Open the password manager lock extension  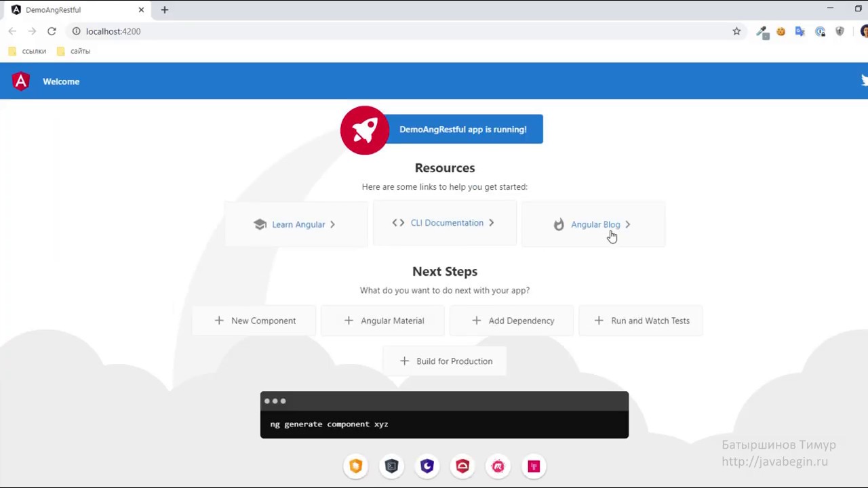(x=821, y=31)
